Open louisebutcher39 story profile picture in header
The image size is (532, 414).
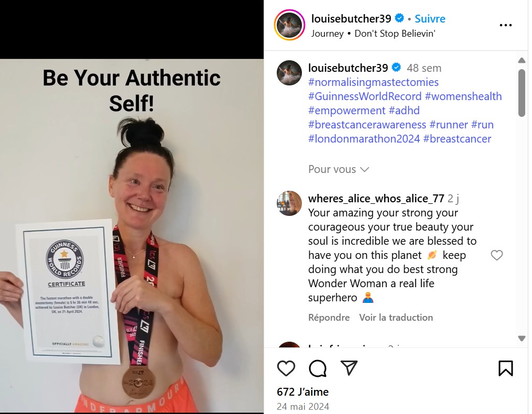(x=289, y=25)
